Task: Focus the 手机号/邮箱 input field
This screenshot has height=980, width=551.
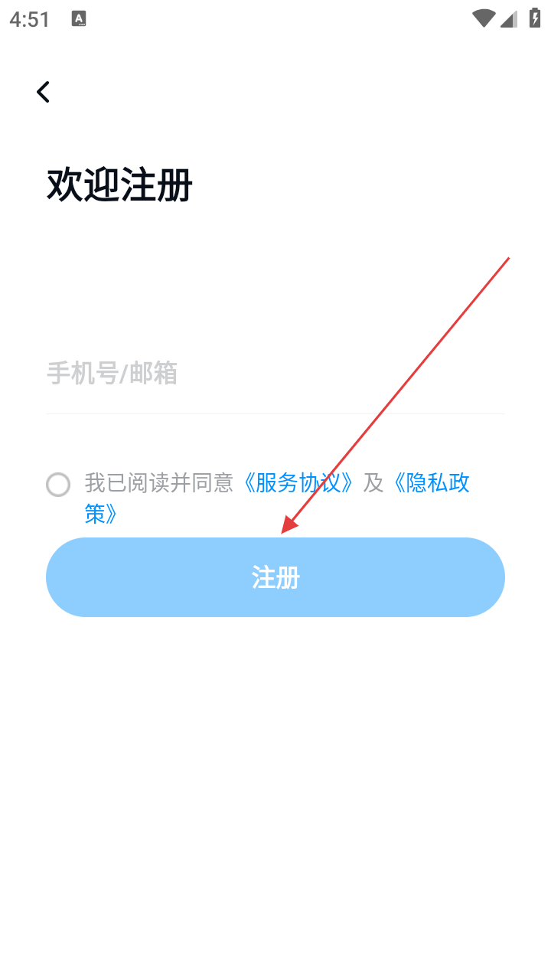Action: point(275,374)
